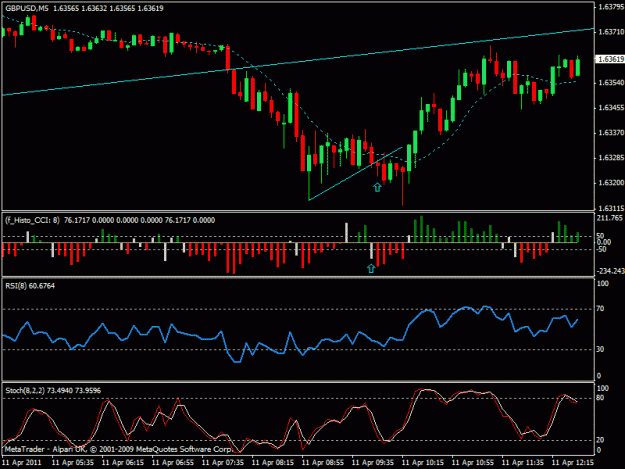The image size is (625, 469).
Task: Click the Stochastic scale level 80
Action: pyautogui.click(x=600, y=398)
